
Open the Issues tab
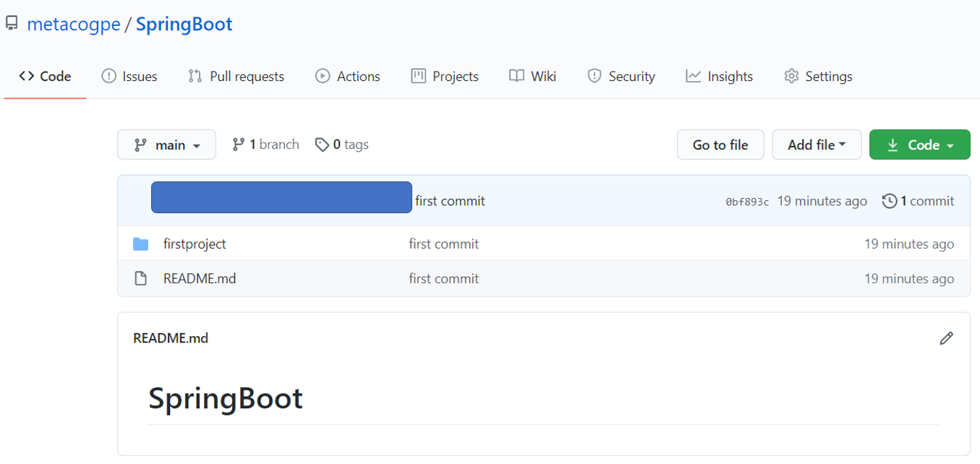tap(129, 76)
